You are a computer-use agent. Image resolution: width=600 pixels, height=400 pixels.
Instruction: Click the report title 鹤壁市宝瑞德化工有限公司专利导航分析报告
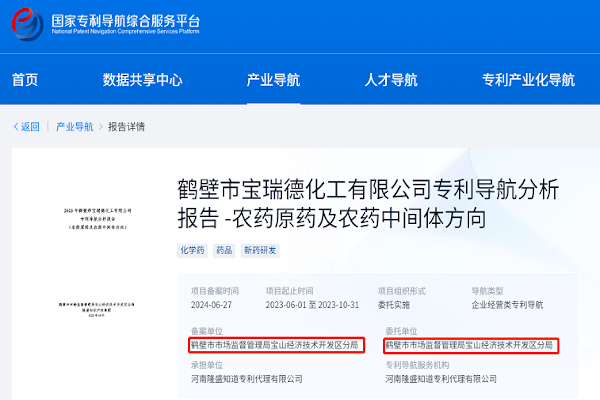368,204
